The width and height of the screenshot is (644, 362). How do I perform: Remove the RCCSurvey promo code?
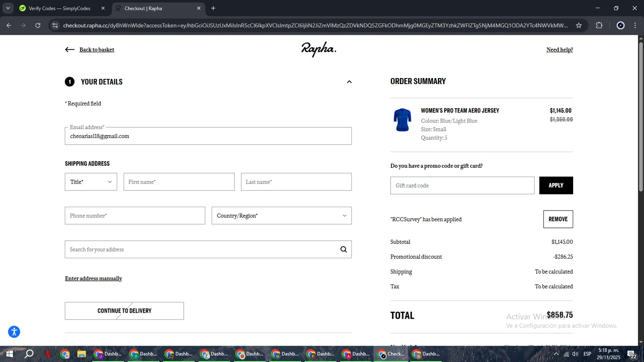(x=558, y=219)
